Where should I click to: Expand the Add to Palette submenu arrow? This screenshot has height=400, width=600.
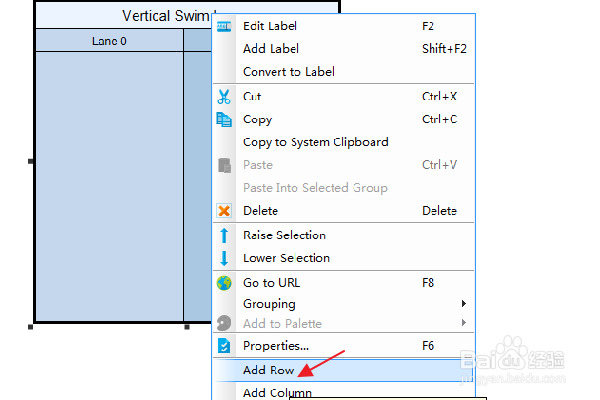point(463,323)
